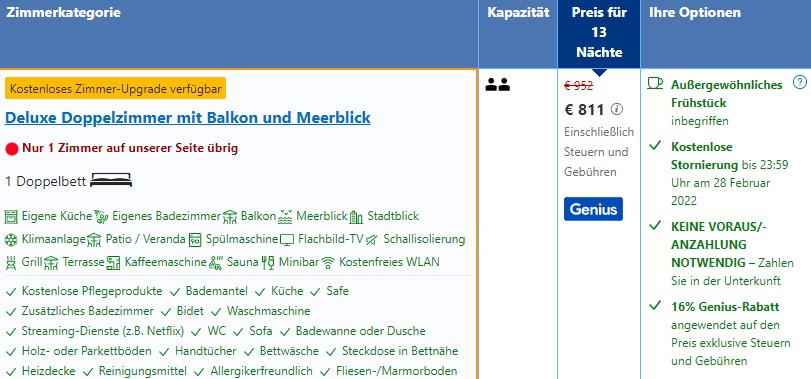The height and width of the screenshot is (379, 811).
Task: Click the Genius badge
Action: pos(593,209)
